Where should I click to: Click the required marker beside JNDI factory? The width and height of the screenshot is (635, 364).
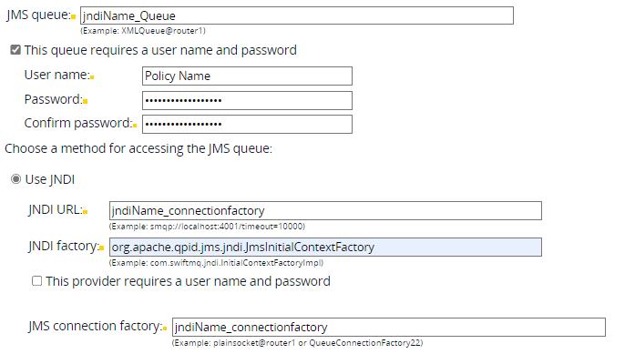104,248
